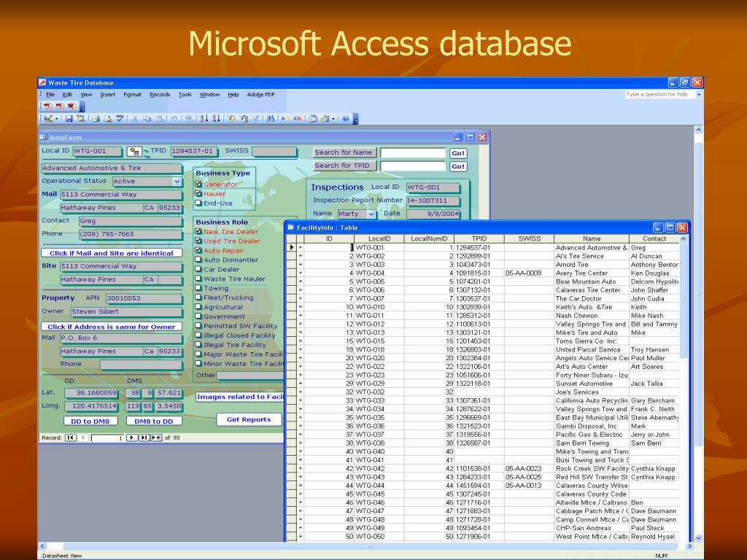747x560 pixels.
Task: Go to first record in MainForm
Action: (x=71, y=437)
